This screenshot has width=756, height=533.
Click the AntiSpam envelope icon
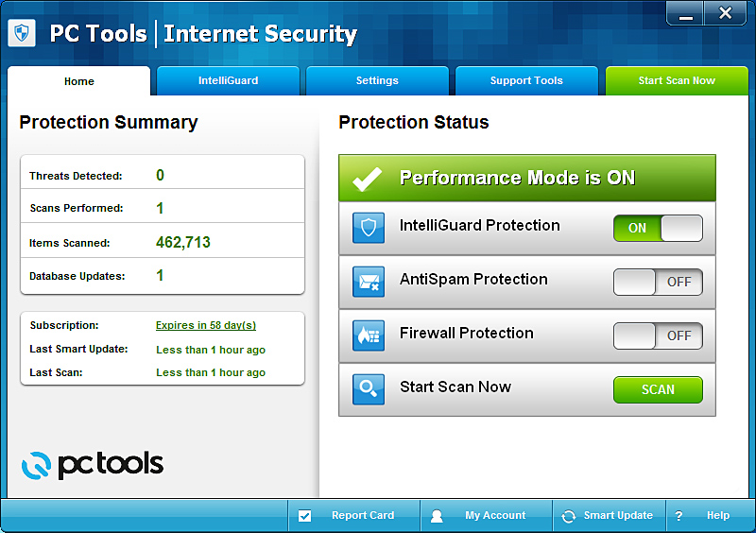tap(369, 282)
